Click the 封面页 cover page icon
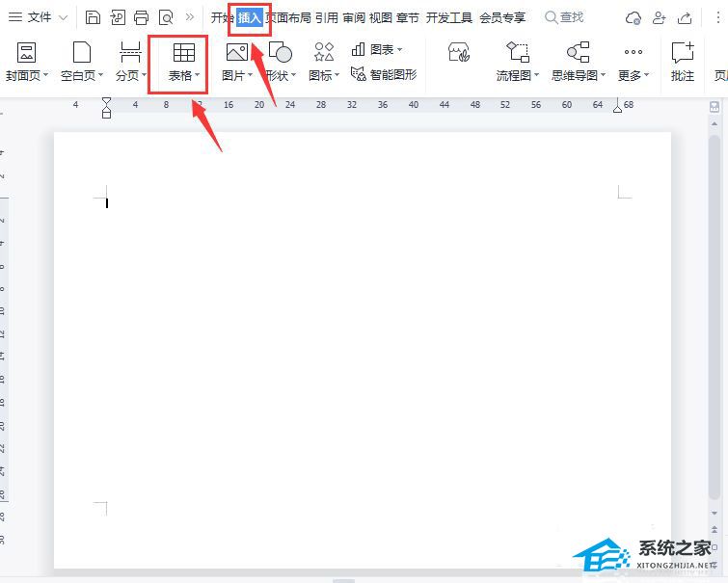 click(26, 52)
